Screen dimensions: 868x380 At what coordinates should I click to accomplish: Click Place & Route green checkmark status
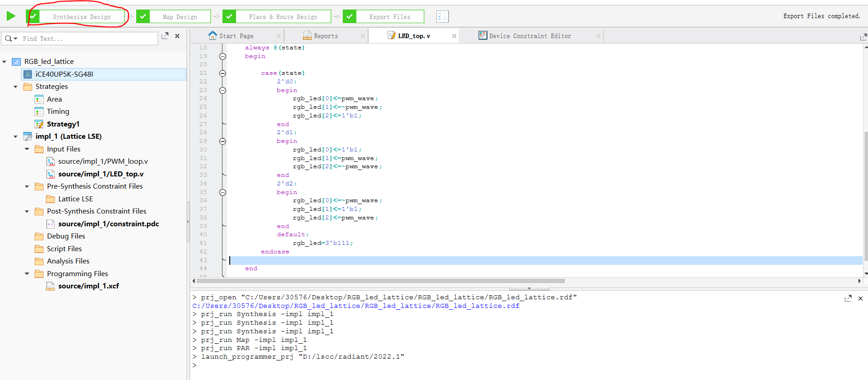(x=229, y=17)
